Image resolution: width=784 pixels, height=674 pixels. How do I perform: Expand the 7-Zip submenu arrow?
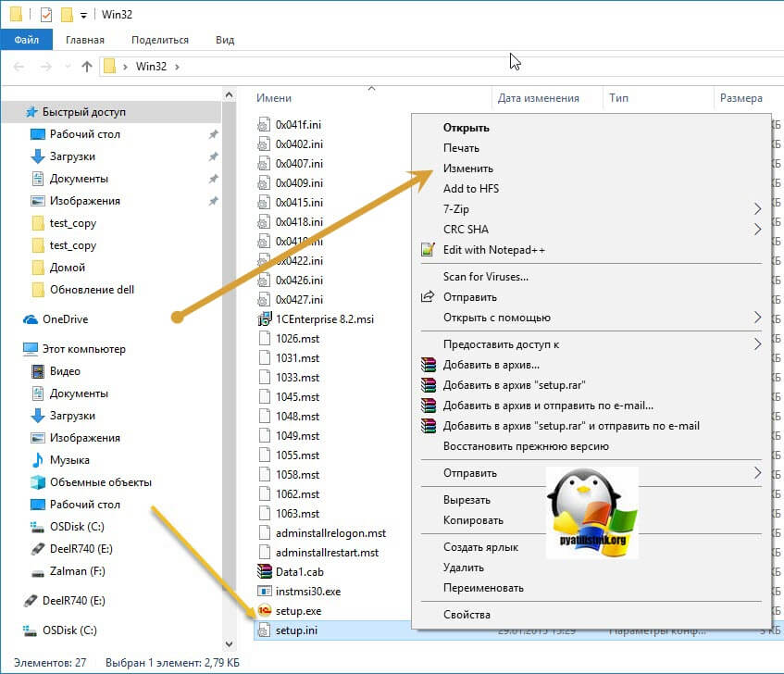(757, 209)
